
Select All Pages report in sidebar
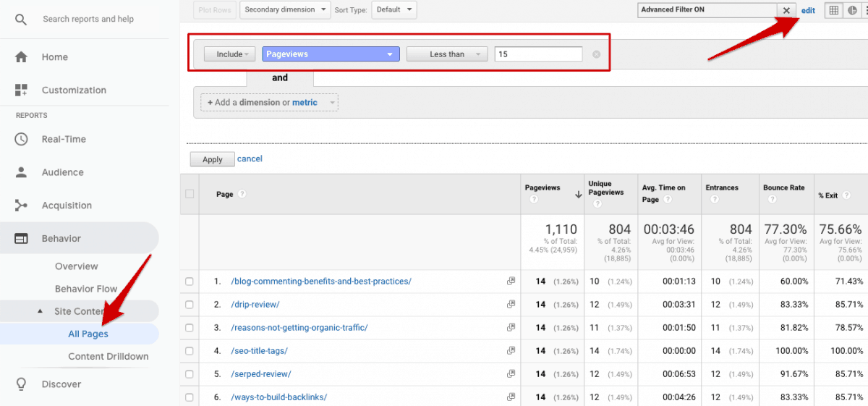pos(88,334)
